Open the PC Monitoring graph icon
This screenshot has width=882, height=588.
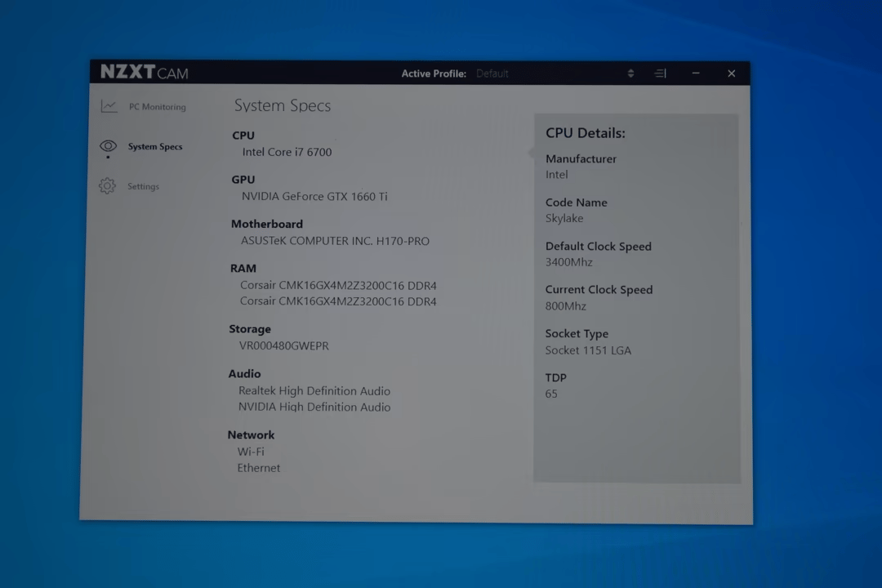point(109,106)
